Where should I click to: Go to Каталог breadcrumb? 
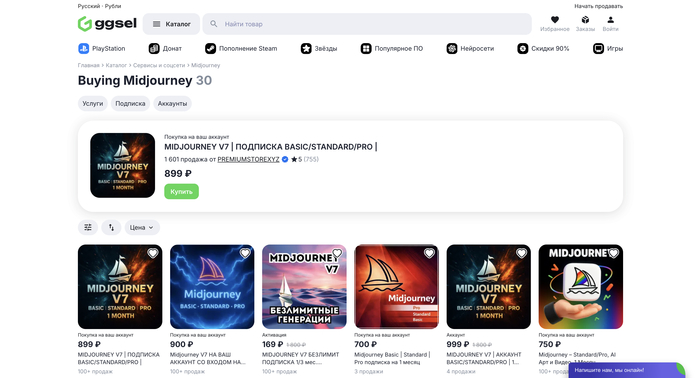coord(116,65)
